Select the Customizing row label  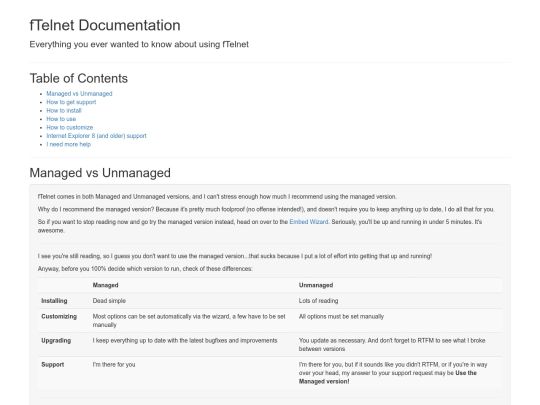coord(59,316)
